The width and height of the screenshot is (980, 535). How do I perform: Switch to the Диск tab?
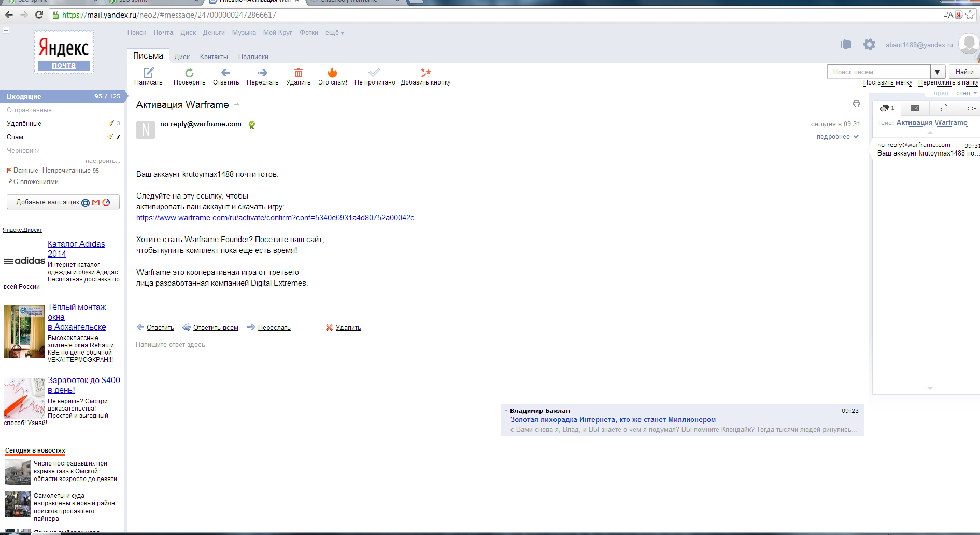pyautogui.click(x=182, y=57)
